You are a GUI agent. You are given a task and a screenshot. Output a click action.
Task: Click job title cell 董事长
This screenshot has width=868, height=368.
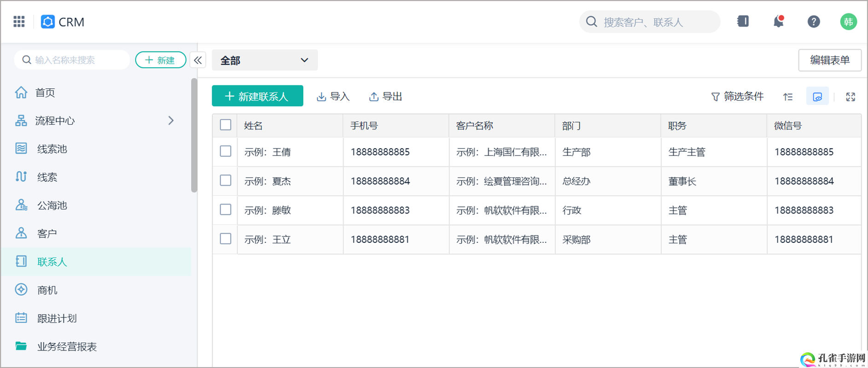(x=714, y=181)
